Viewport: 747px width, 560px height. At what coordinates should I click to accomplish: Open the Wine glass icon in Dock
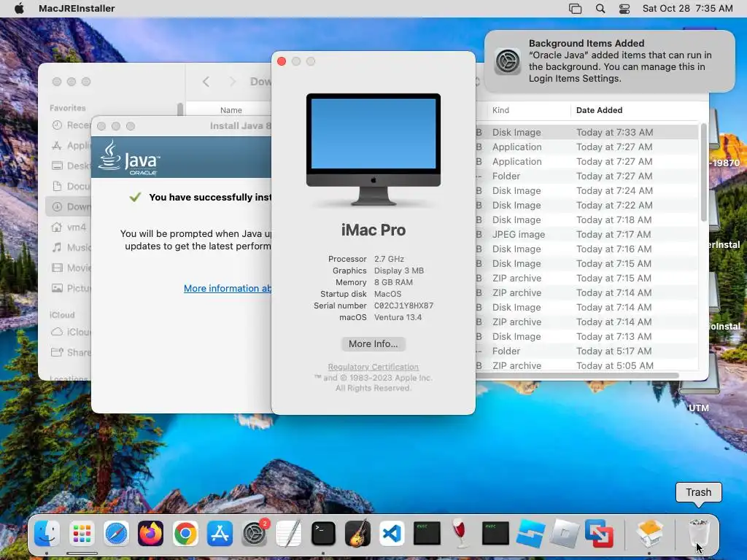click(x=461, y=533)
